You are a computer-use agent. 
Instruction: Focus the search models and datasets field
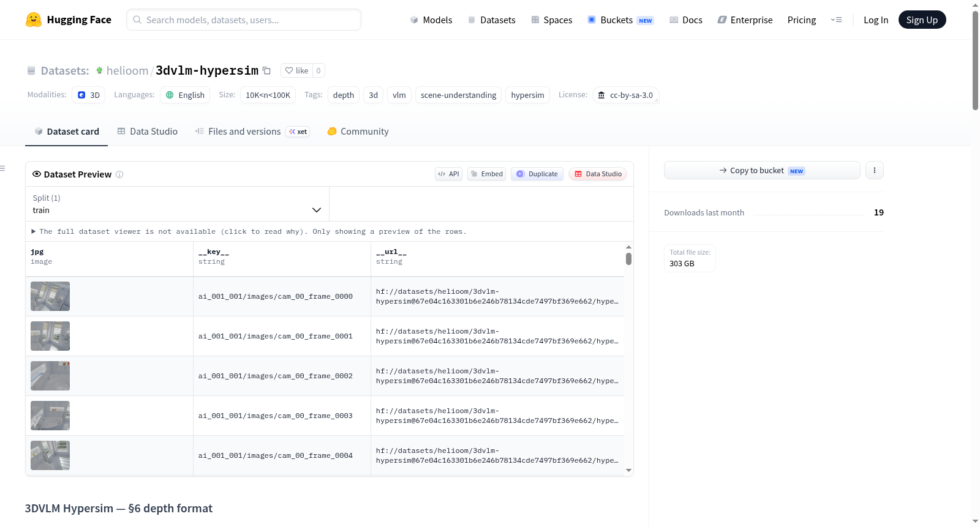[x=244, y=20]
